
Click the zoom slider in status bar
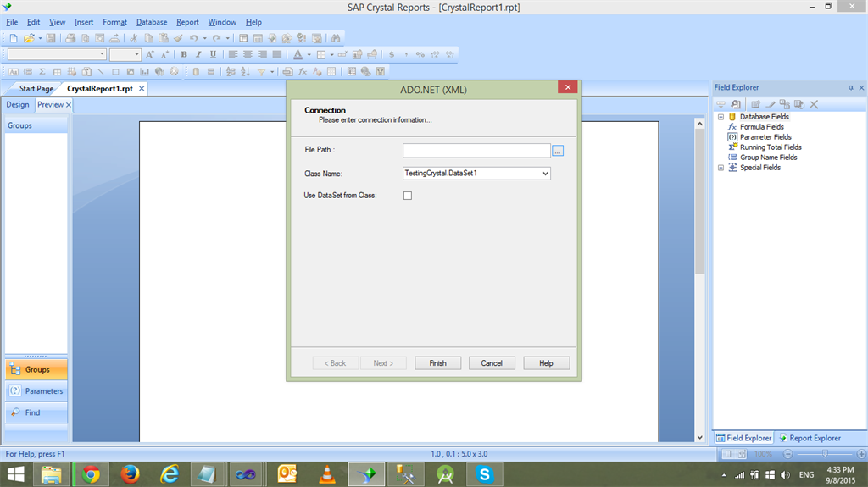[x=825, y=454]
